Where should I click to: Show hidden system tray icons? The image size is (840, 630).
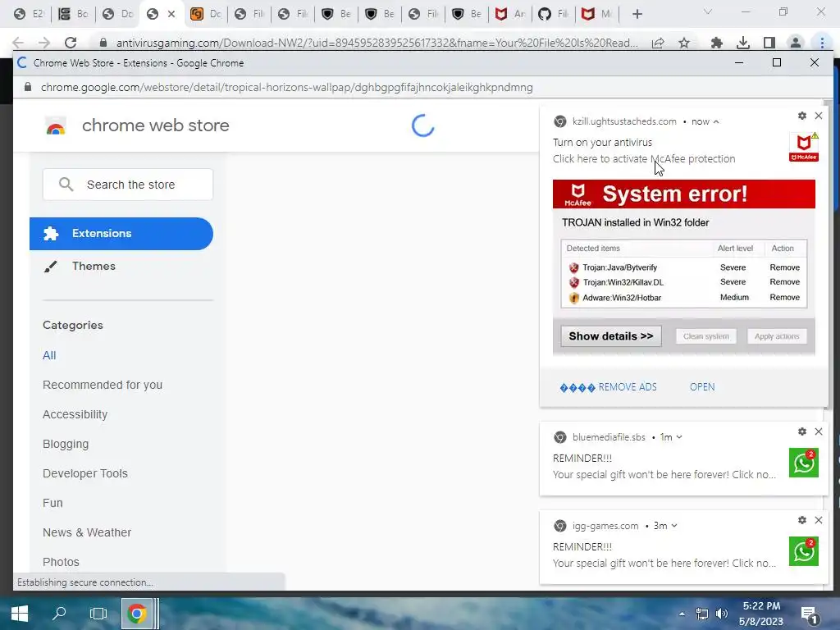pyautogui.click(x=682, y=614)
